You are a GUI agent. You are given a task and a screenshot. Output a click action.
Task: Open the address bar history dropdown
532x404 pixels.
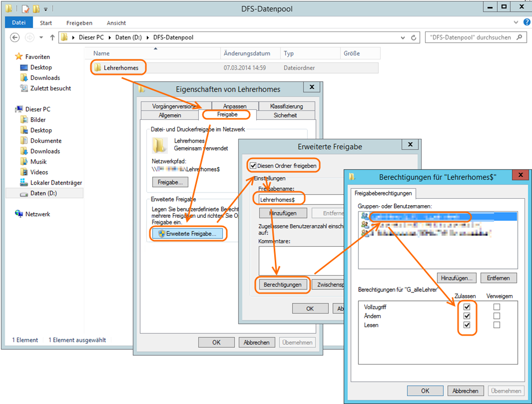coord(403,38)
